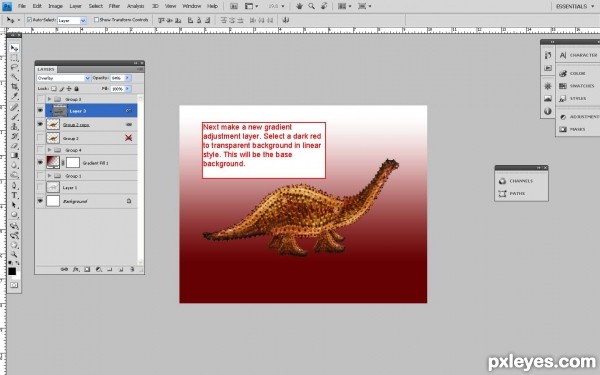Click the Gradient Fill 1 gradient thumbnail

tap(53, 162)
